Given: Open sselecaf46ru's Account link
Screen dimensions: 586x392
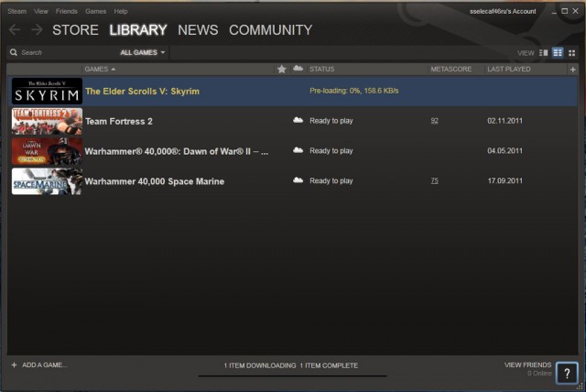Looking at the screenshot, I should click(503, 11).
